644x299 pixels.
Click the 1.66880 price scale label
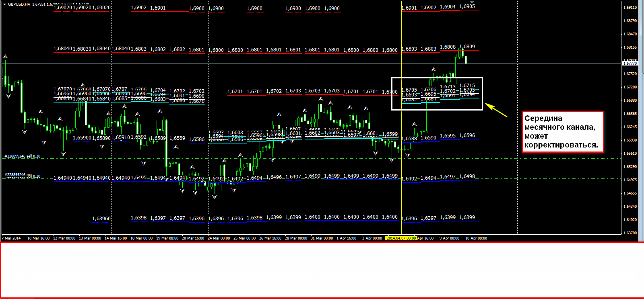coord(630,100)
